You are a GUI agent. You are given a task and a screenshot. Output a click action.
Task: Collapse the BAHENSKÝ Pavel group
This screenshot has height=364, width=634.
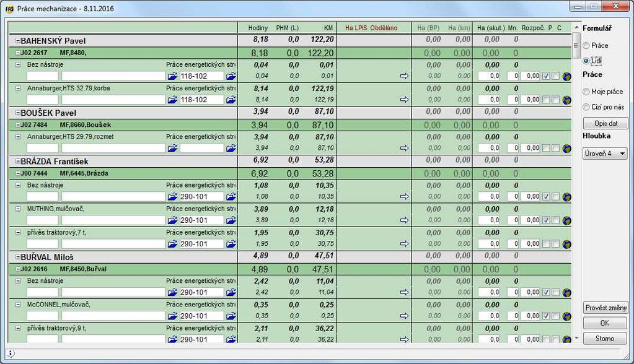pyautogui.click(x=18, y=41)
